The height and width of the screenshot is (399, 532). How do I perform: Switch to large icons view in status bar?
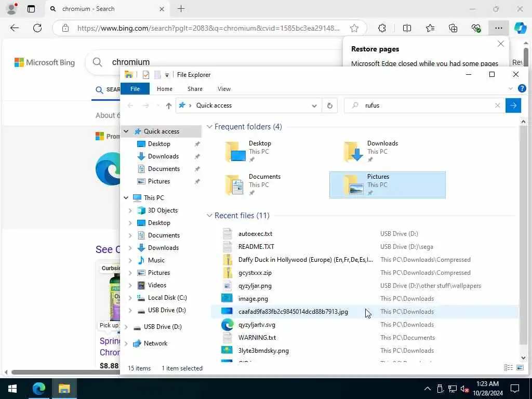pos(520,368)
